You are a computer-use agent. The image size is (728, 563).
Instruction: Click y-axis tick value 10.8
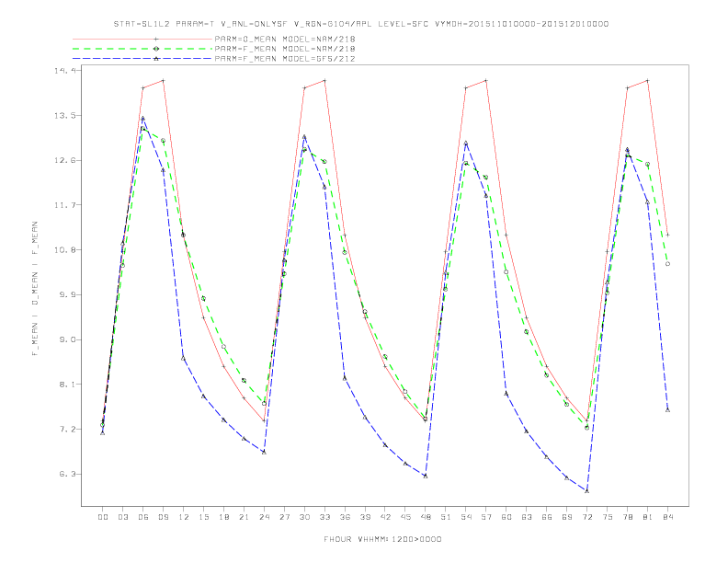64,250
